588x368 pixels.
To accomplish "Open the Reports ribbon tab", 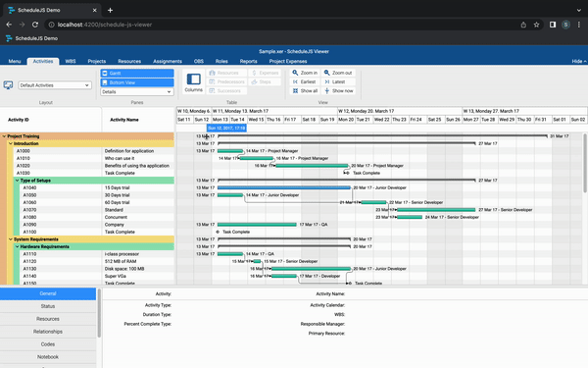I will tap(248, 61).
